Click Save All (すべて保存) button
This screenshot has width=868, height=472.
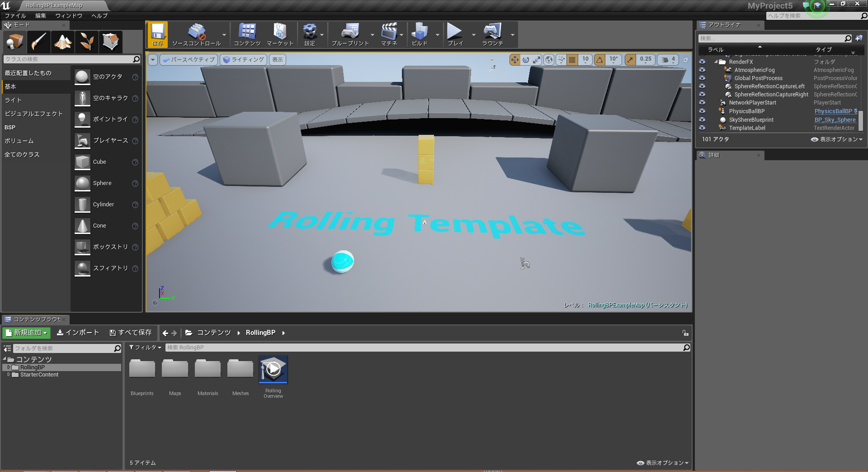point(131,333)
